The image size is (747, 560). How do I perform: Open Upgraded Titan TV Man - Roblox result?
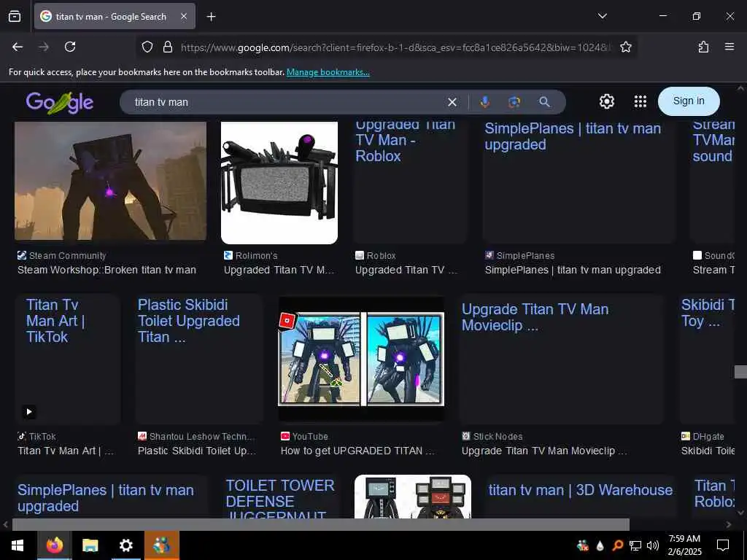pyautogui.click(x=410, y=183)
